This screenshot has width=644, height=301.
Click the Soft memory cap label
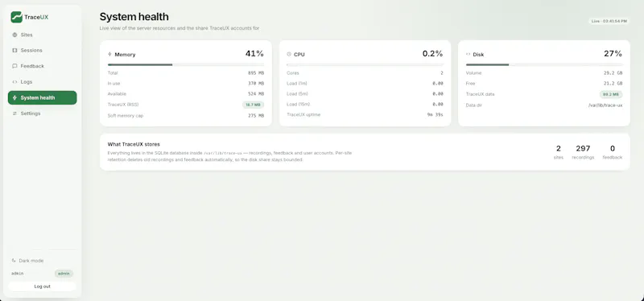tap(126, 116)
